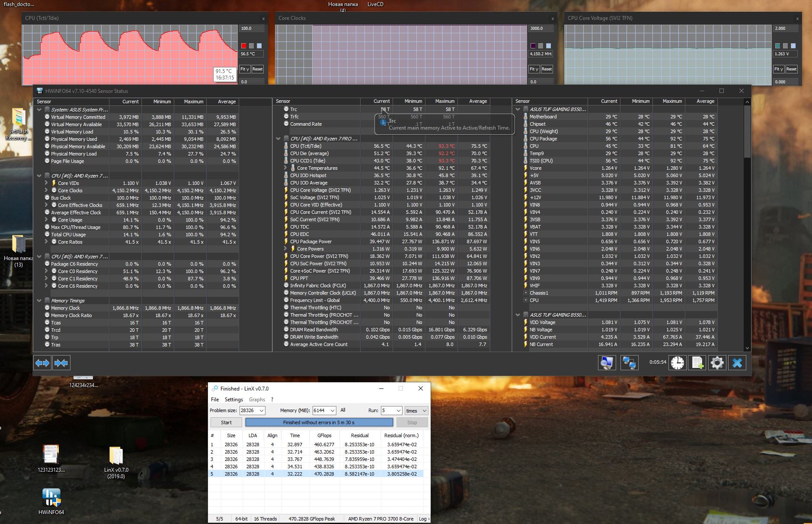The width and height of the screenshot is (812, 524).
Task: Click the dark purple swatch in Core Clocks graph
Action: click(533, 46)
